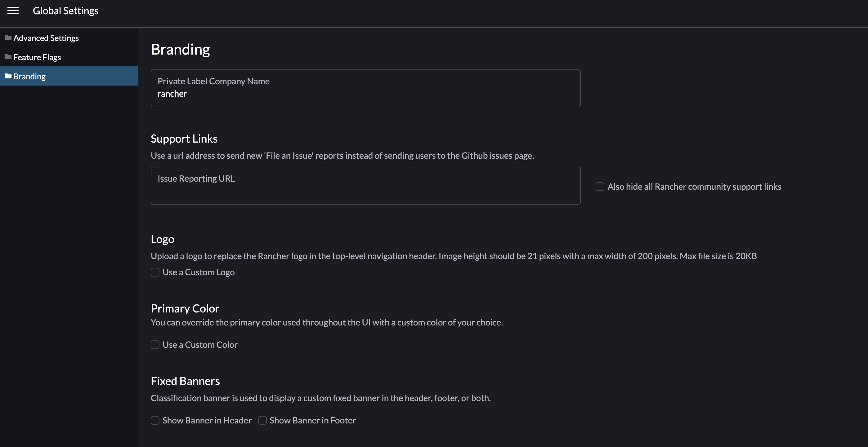Click the Primary Color section heading

[x=185, y=308]
